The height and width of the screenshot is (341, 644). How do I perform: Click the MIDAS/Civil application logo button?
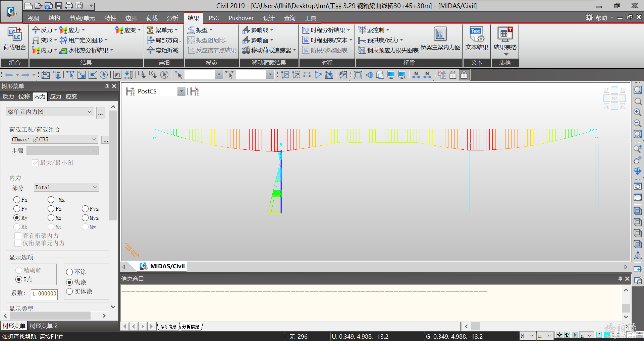(x=11, y=11)
